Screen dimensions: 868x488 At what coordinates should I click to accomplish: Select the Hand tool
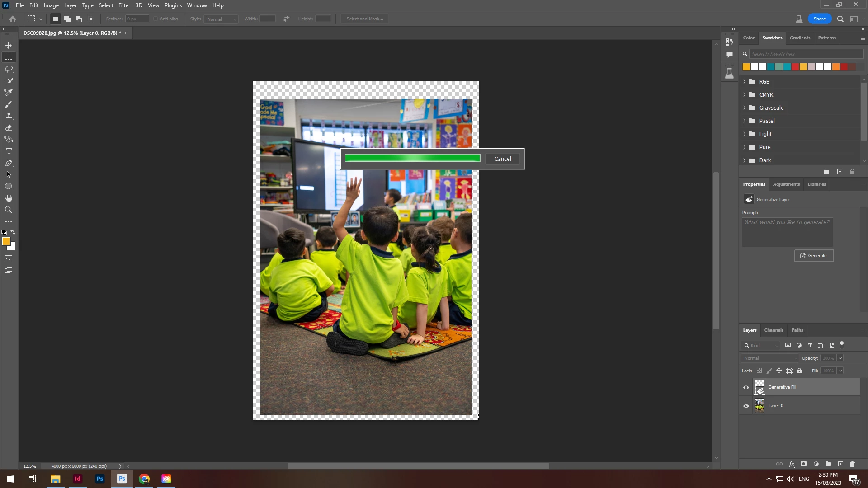click(x=9, y=198)
